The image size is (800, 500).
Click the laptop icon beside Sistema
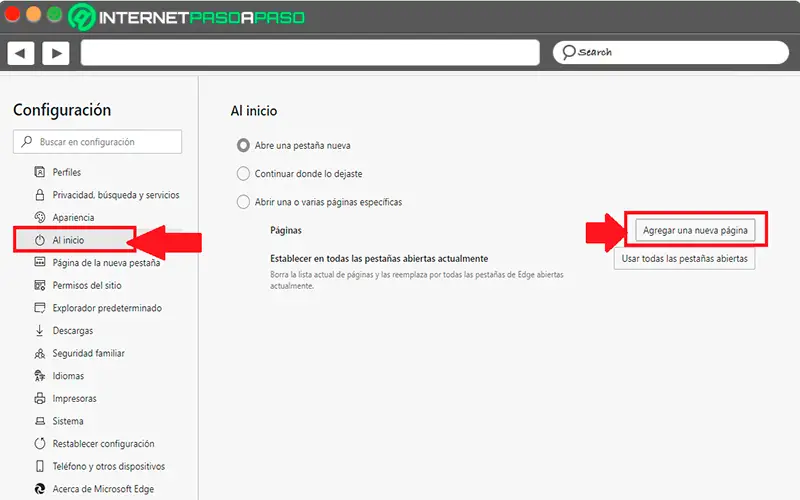pyautogui.click(x=39, y=421)
